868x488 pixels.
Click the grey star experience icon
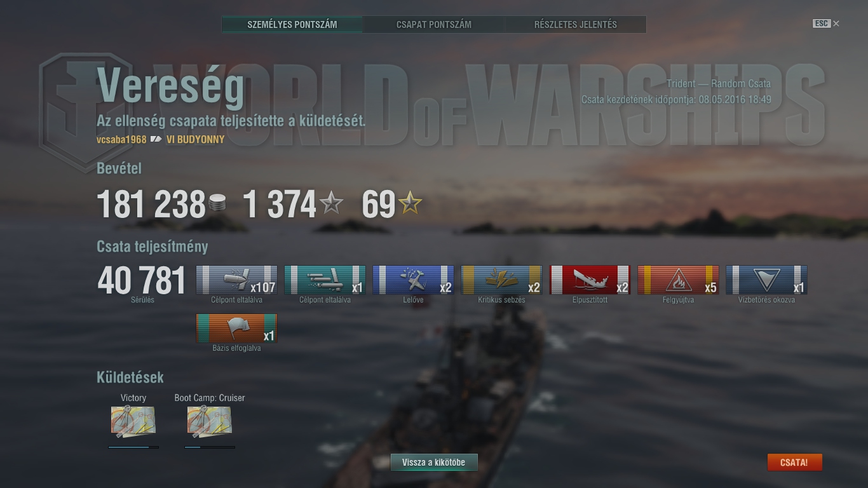pyautogui.click(x=331, y=204)
